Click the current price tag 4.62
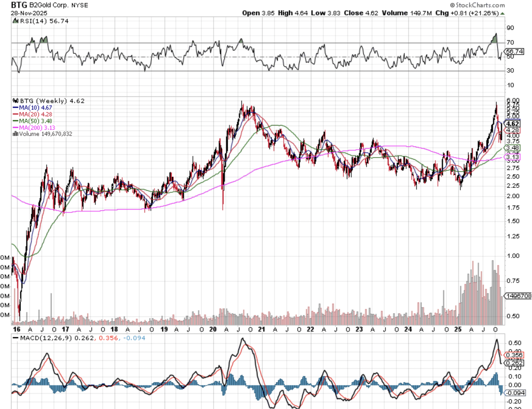532x409 pixels. [512, 124]
